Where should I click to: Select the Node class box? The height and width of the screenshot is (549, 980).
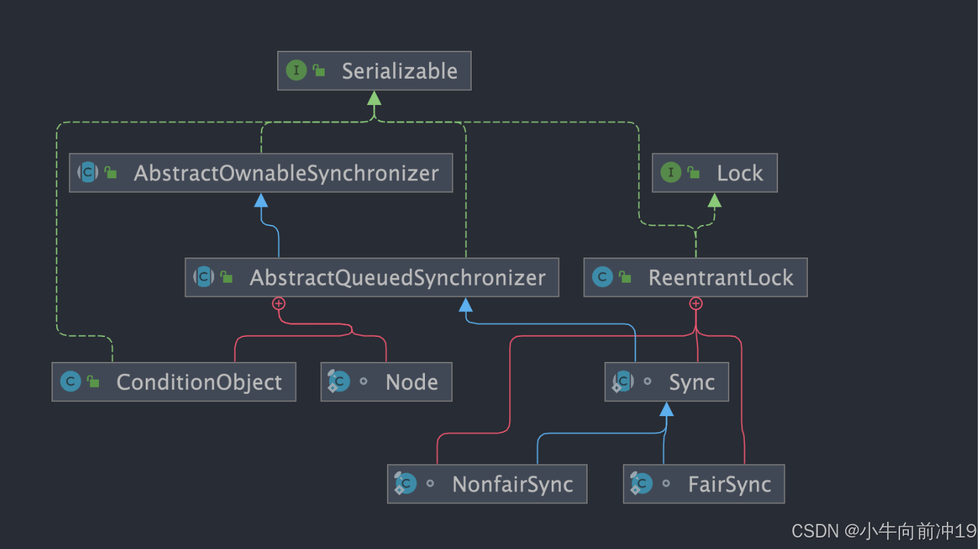click(x=386, y=382)
